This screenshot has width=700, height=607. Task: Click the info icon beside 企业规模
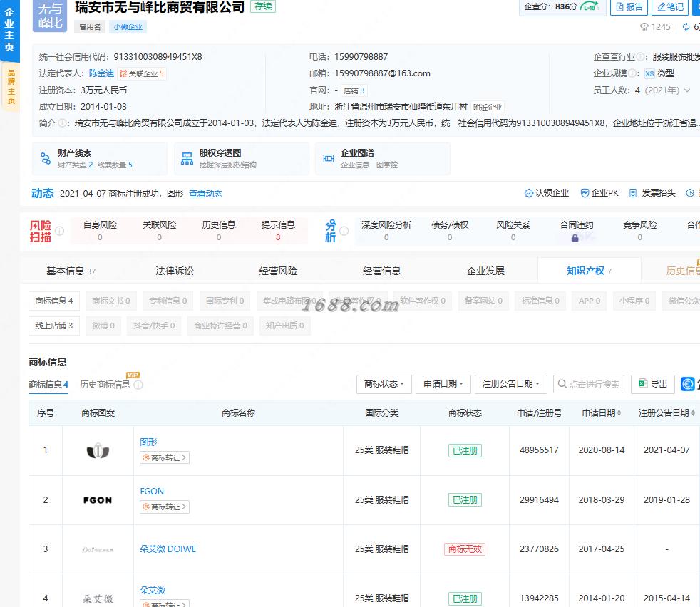click(632, 73)
